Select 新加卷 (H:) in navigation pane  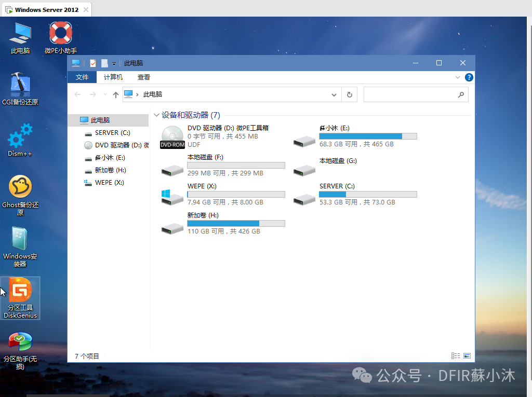109,170
